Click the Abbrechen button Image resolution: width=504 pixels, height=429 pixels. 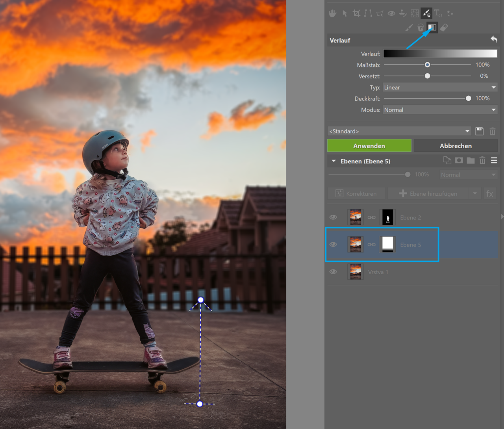(x=456, y=146)
